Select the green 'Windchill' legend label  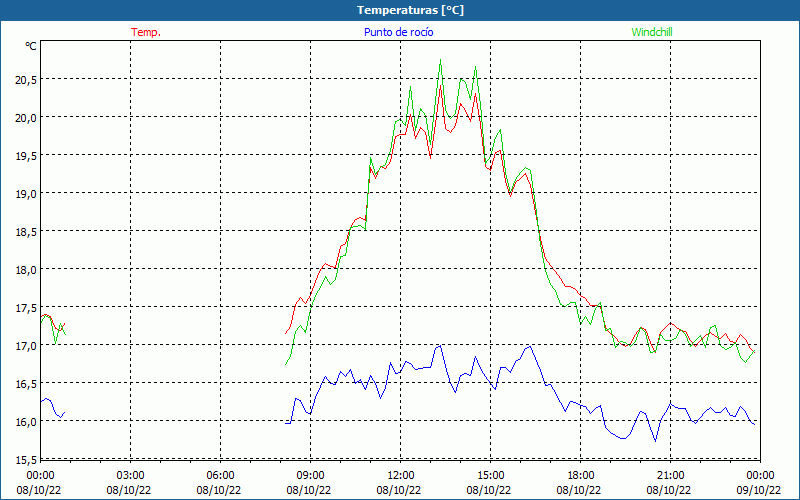[x=652, y=32]
